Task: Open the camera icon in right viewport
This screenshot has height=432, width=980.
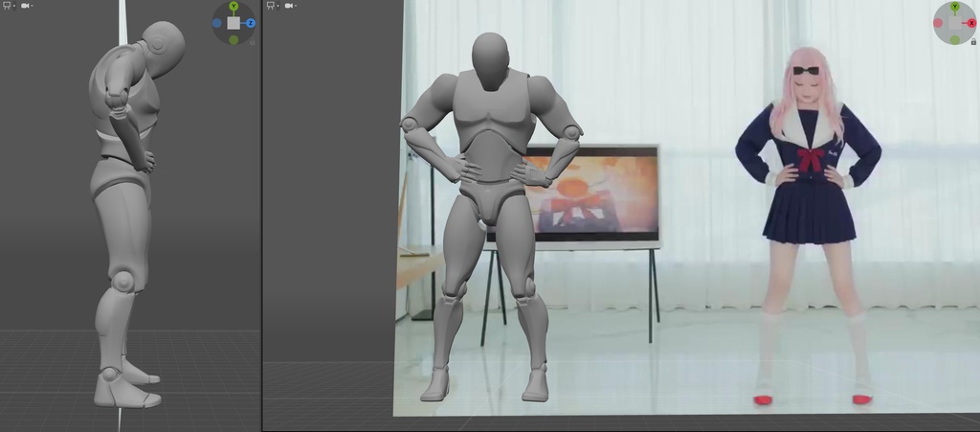Action: (x=289, y=6)
